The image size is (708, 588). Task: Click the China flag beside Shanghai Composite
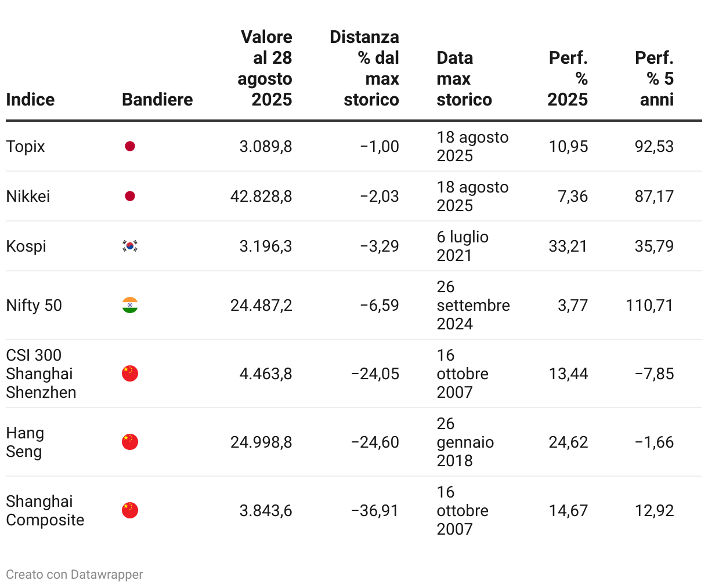click(x=130, y=510)
